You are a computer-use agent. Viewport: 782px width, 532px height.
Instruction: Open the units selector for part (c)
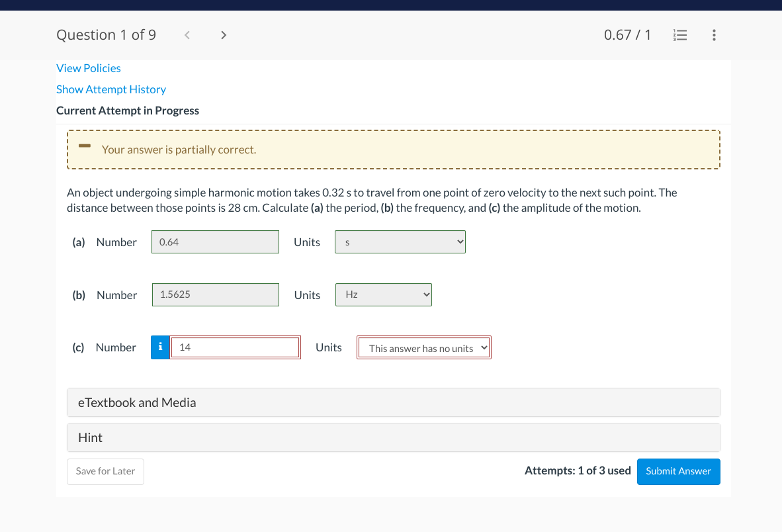(423, 347)
